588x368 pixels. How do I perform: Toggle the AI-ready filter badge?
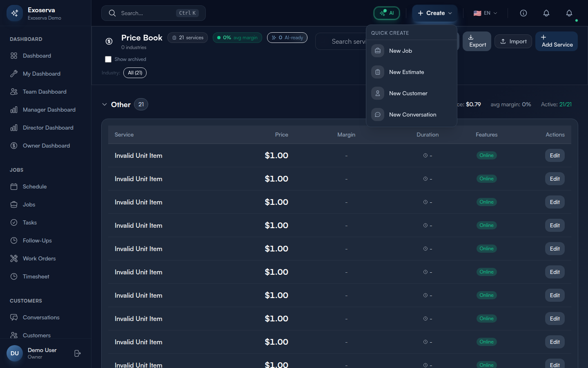coord(287,38)
